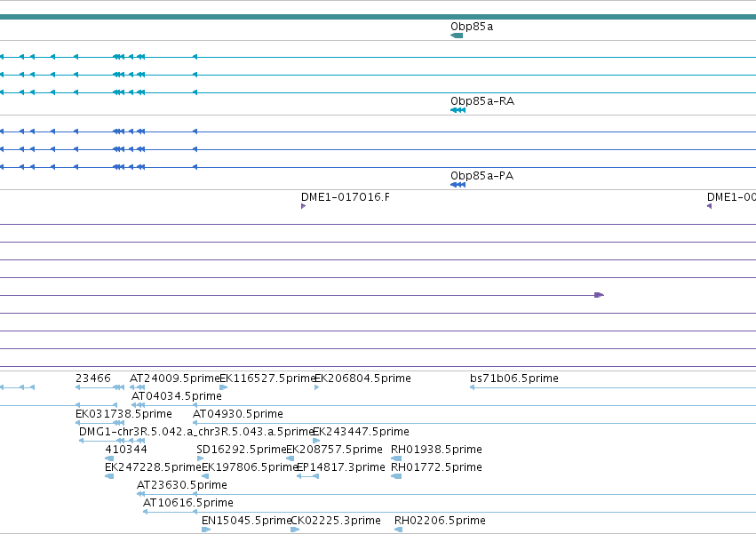Select the RH01772.5prime label
This screenshot has width=756, height=534.
pyautogui.click(x=436, y=467)
